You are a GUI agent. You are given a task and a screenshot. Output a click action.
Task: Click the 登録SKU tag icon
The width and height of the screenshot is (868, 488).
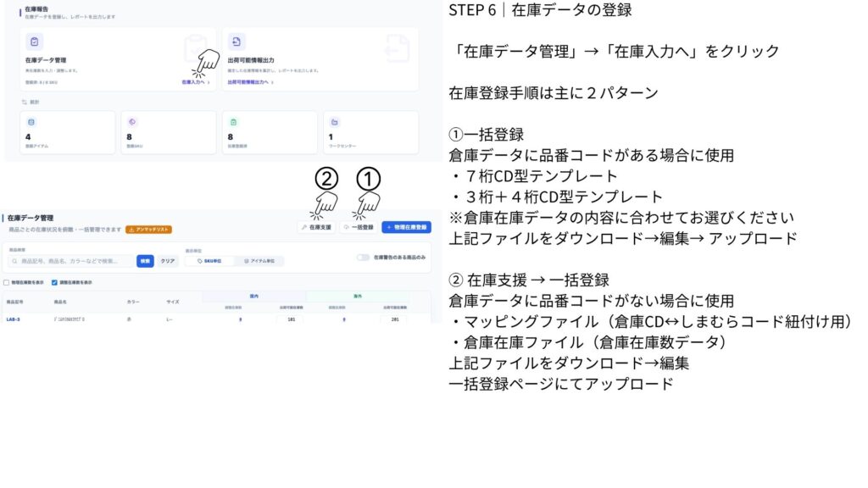coord(131,122)
